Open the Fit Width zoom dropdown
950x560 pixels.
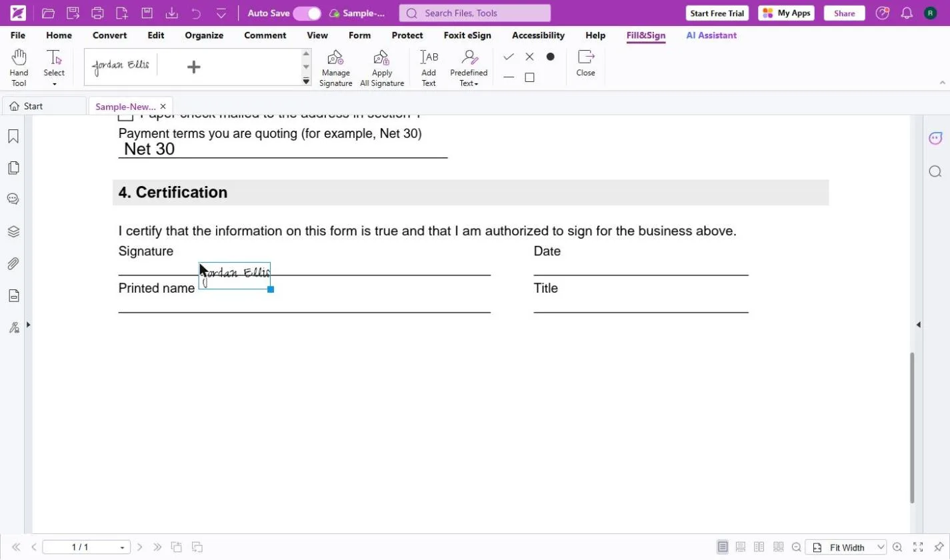(880, 547)
